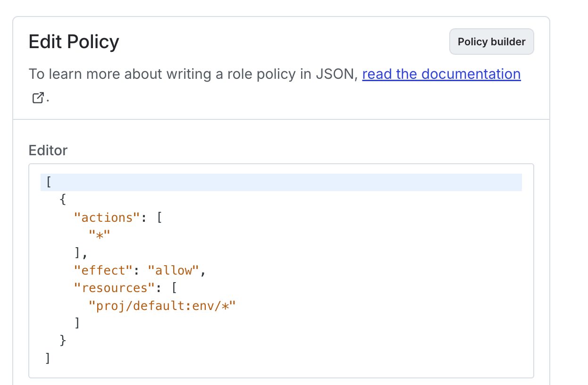Open the read the documentation link
588x385 pixels.
[441, 74]
